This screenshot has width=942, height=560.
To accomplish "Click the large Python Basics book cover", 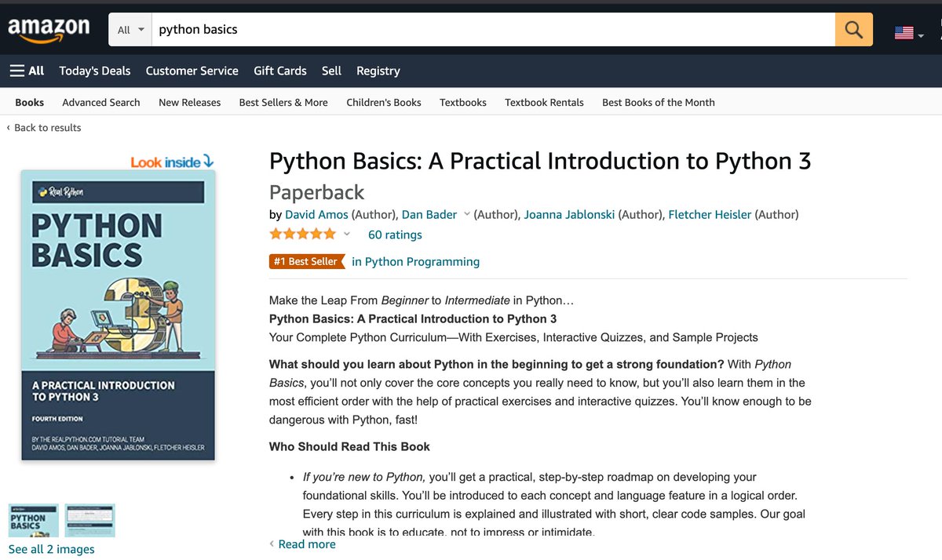I will 118,315.
